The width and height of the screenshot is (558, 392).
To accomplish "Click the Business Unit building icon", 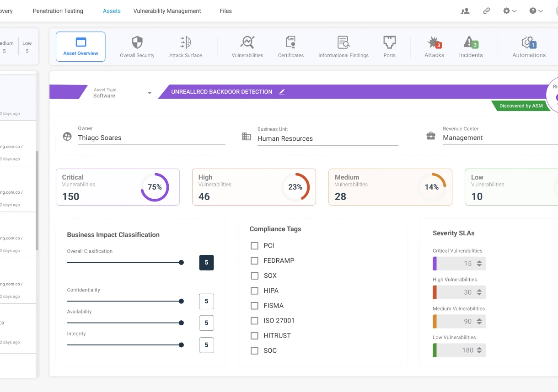I will pos(247,137).
